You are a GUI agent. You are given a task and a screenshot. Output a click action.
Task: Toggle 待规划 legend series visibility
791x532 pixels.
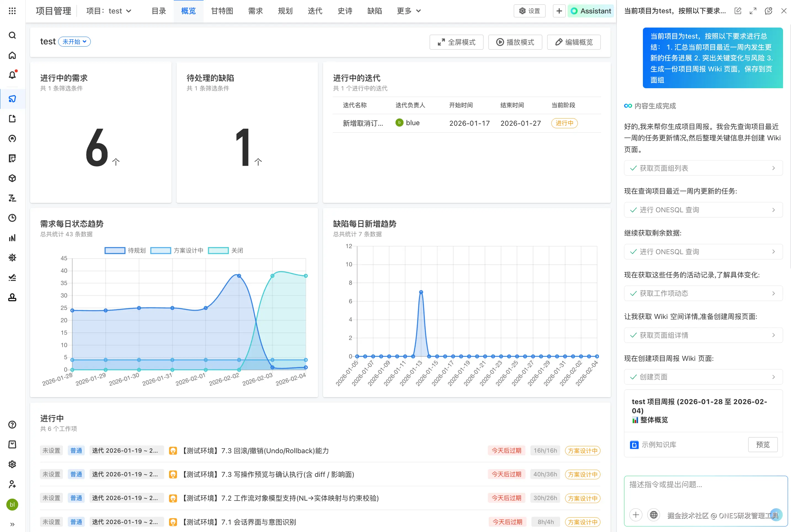tap(125, 250)
